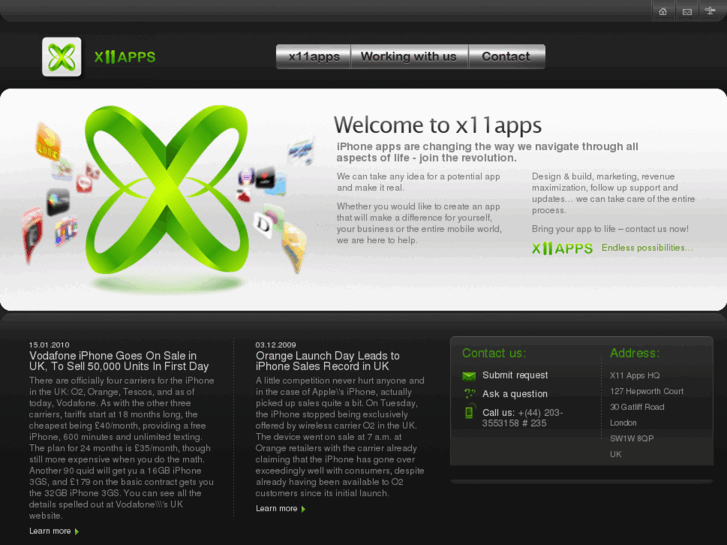The width and height of the screenshot is (727, 545).
Task: Click the London address line
Action: [x=623, y=423]
